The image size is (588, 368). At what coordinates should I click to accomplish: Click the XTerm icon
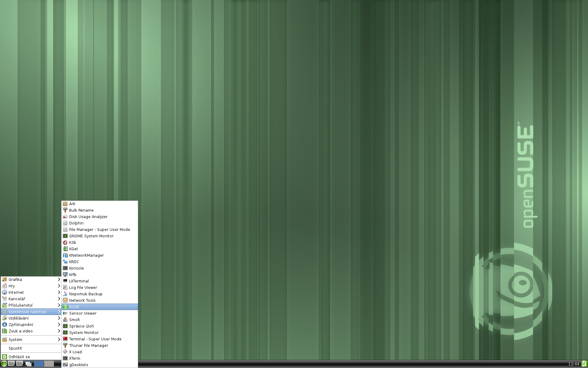pos(65,358)
